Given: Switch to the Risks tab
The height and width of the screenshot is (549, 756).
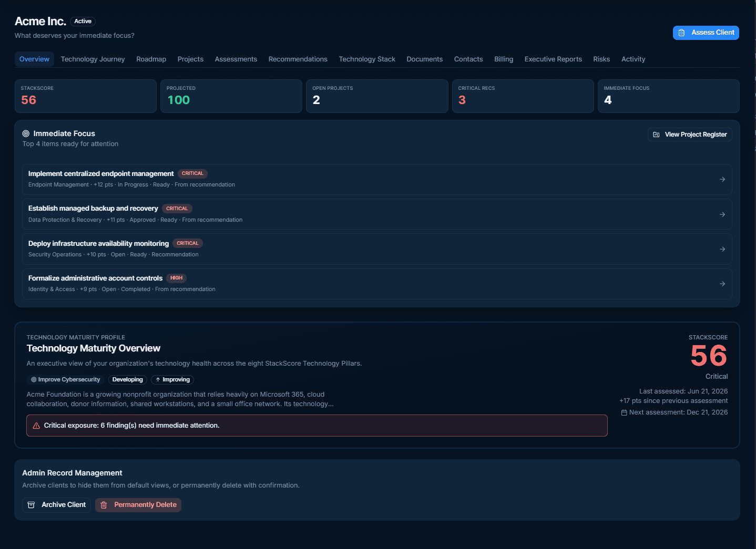Looking at the screenshot, I should pyautogui.click(x=601, y=59).
